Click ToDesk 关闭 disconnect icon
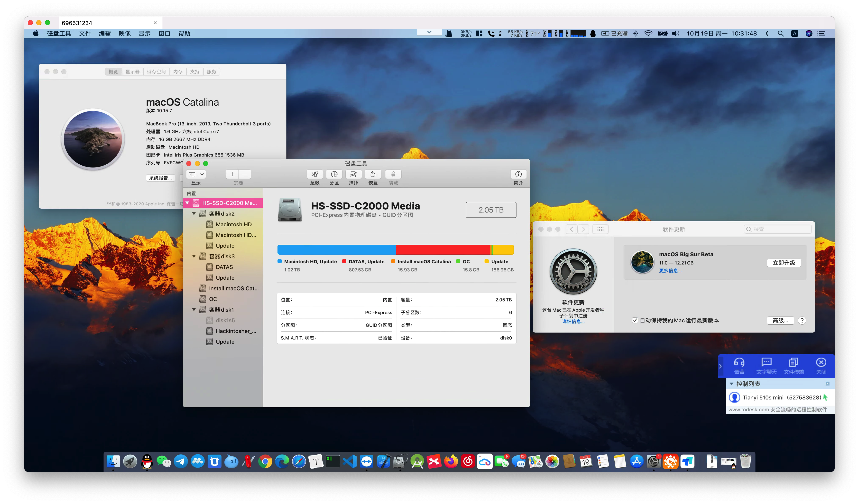Image resolution: width=859 pixels, height=504 pixels. [x=821, y=366]
